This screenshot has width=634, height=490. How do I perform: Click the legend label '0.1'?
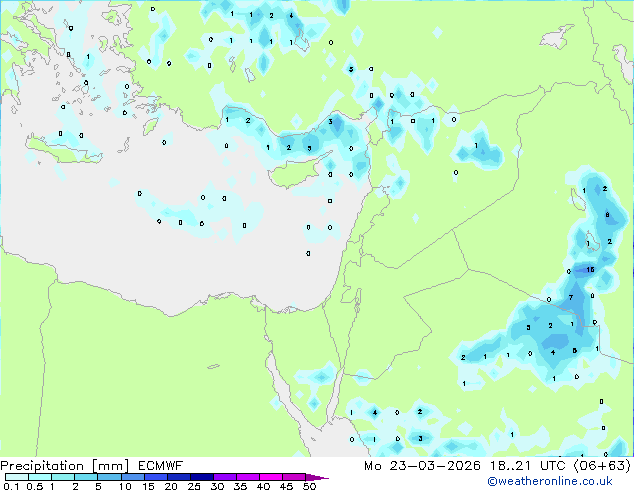click(11, 486)
